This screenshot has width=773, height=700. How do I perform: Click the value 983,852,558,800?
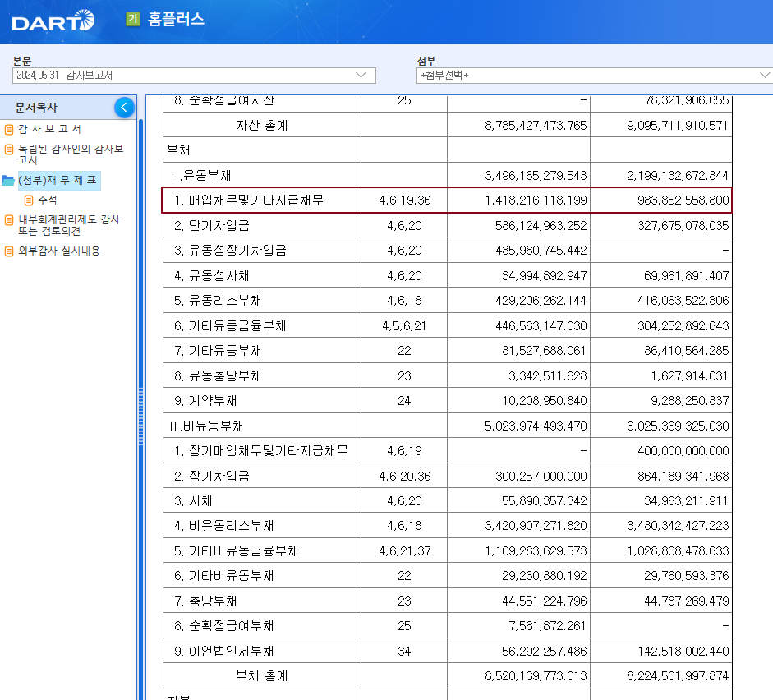coord(683,200)
